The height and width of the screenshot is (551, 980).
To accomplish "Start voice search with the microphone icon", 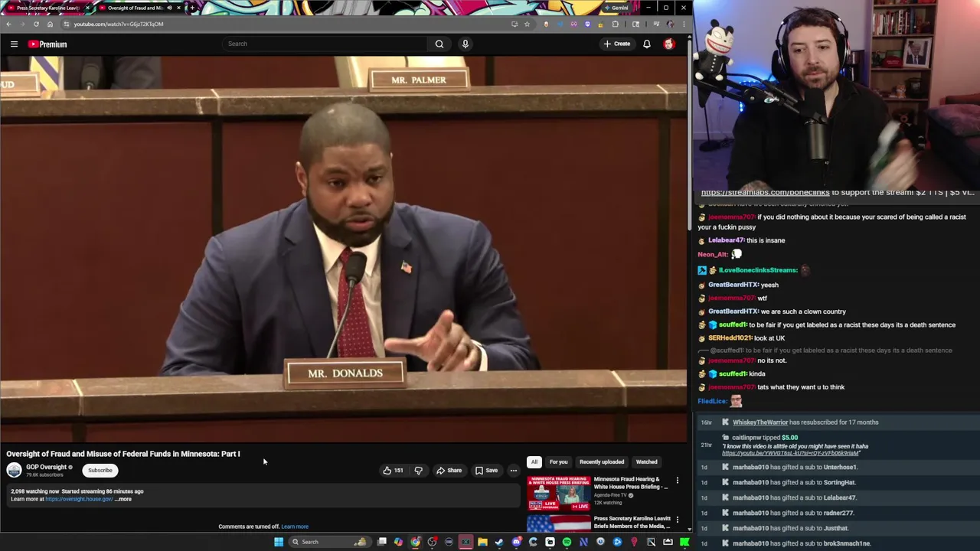I will click(465, 44).
